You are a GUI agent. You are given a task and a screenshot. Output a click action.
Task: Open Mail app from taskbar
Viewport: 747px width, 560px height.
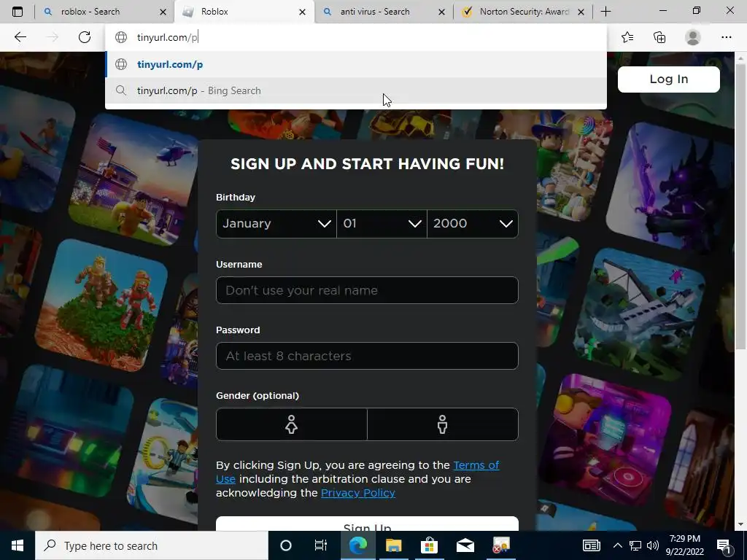[x=465, y=545]
